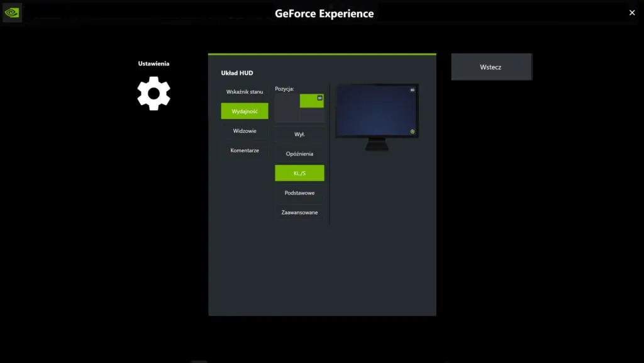This screenshot has width=644, height=363.
Task: Choose the top-left position quadrant
Action: point(287,101)
